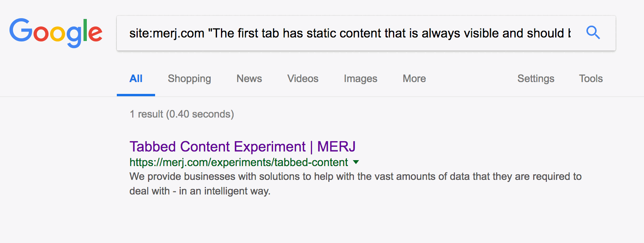The image size is (644, 243).
Task: Switch to the Shopping tab
Action: pyautogui.click(x=189, y=79)
